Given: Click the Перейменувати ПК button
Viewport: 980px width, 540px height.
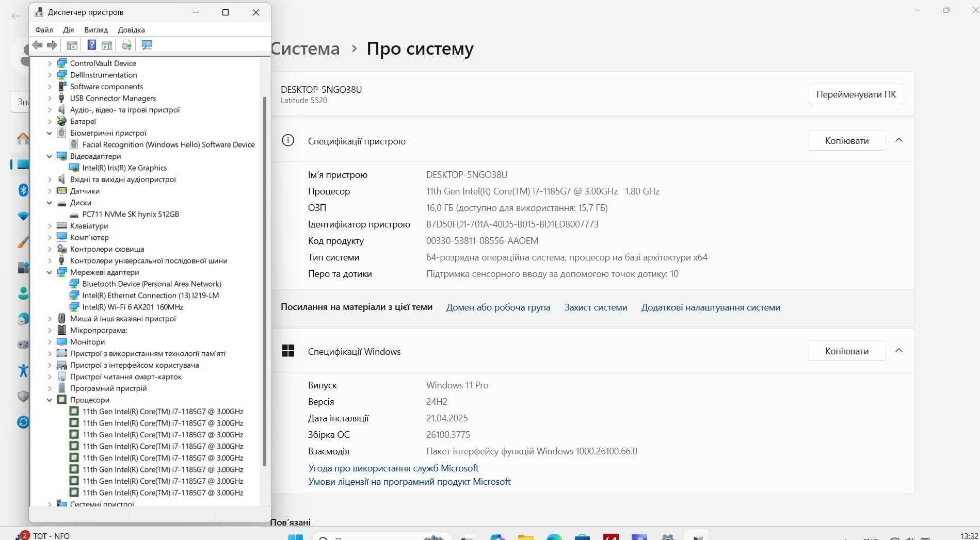Looking at the screenshot, I should pyautogui.click(x=856, y=94).
